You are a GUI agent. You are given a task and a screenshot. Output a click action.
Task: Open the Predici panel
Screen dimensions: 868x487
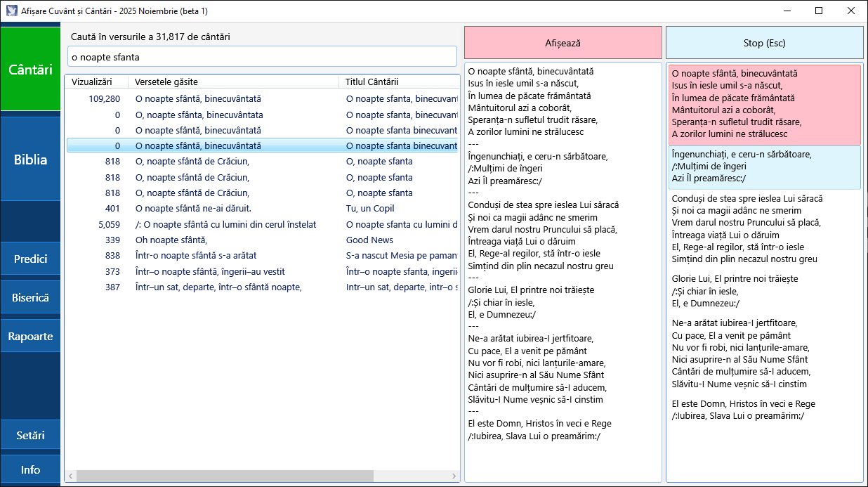point(30,258)
